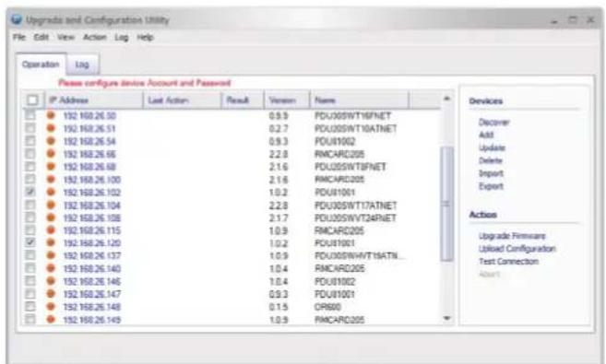Viewport: 606px width, 364px height.
Task: Sort by Name column header
Action: pos(360,100)
